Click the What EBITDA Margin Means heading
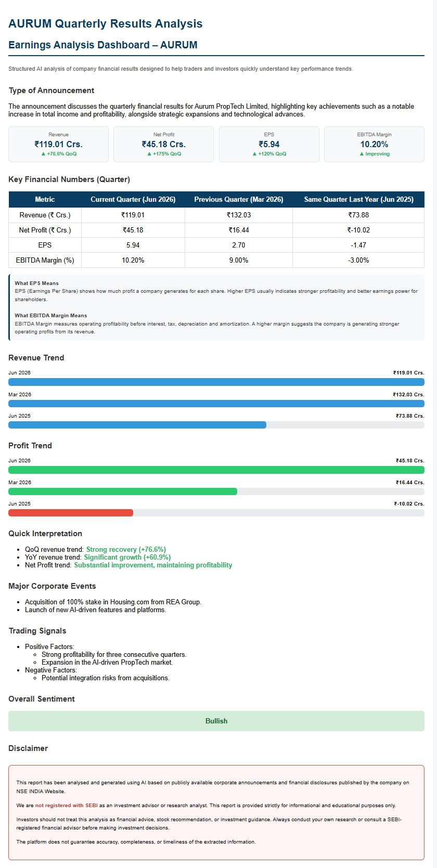The width and height of the screenshot is (437, 868). [51, 316]
